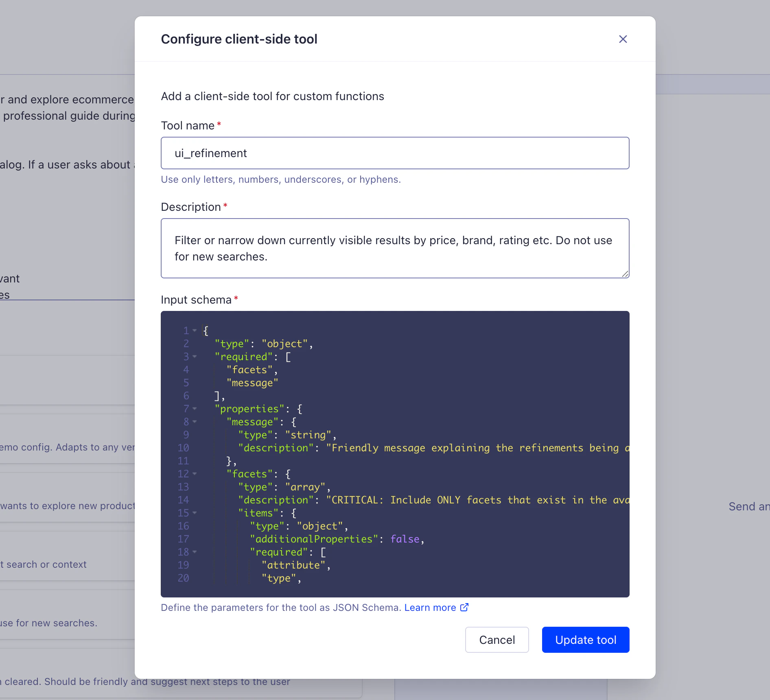Select the "array" type token on line 13
The width and height of the screenshot is (770, 700).
pyautogui.click(x=306, y=487)
